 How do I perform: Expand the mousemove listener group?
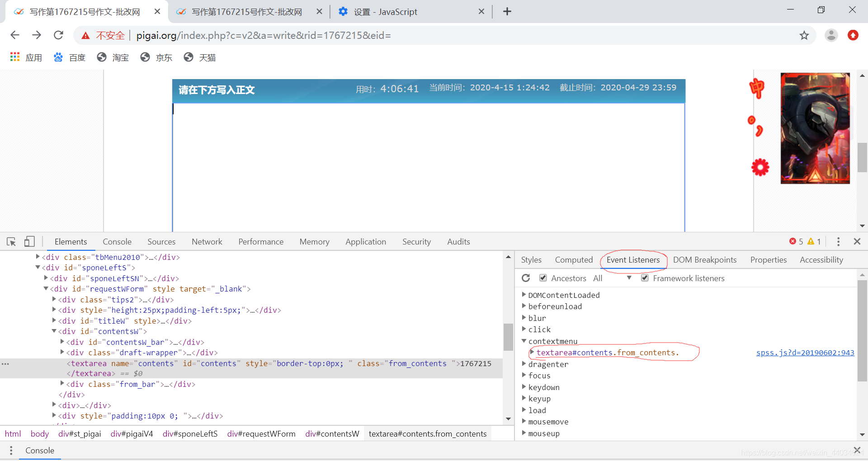[x=524, y=421]
